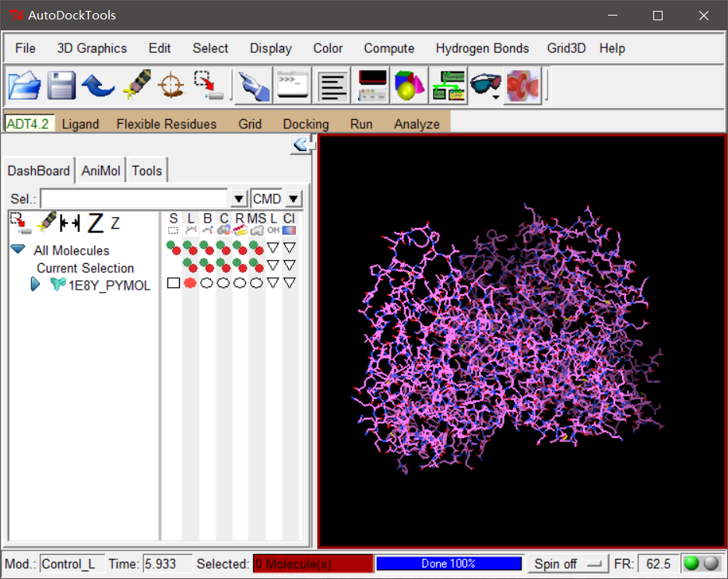Open the Grid menu button

click(250, 124)
